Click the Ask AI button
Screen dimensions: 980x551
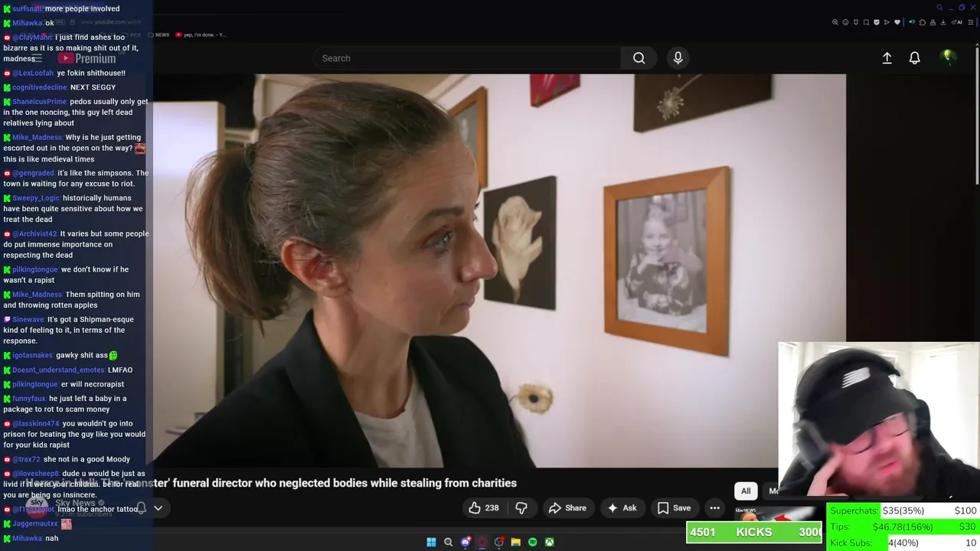coord(622,507)
